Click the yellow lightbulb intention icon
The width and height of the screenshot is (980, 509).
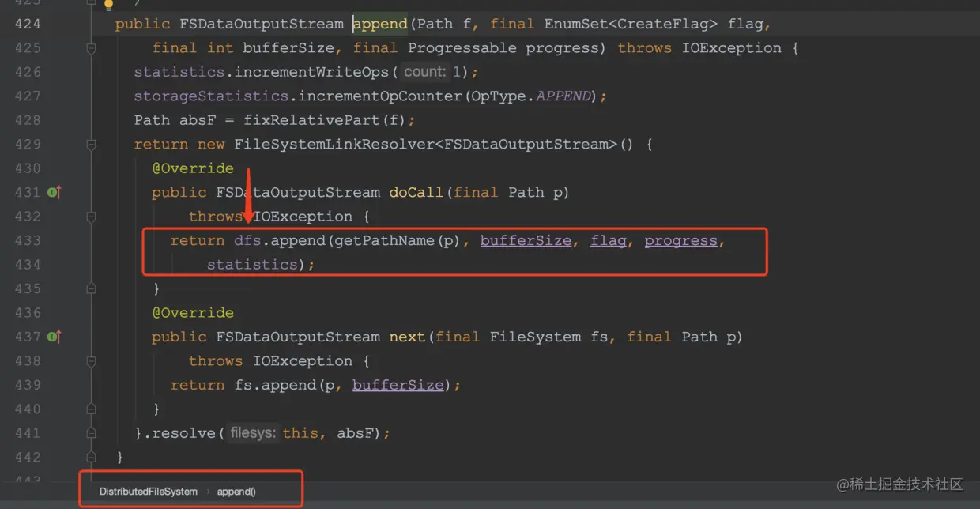pyautogui.click(x=108, y=4)
